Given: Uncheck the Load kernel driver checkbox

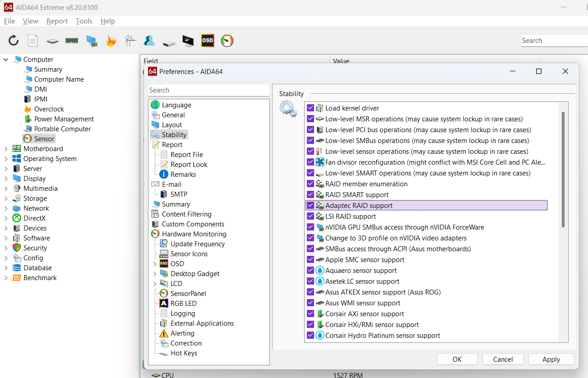Looking at the screenshot, I should tap(310, 108).
